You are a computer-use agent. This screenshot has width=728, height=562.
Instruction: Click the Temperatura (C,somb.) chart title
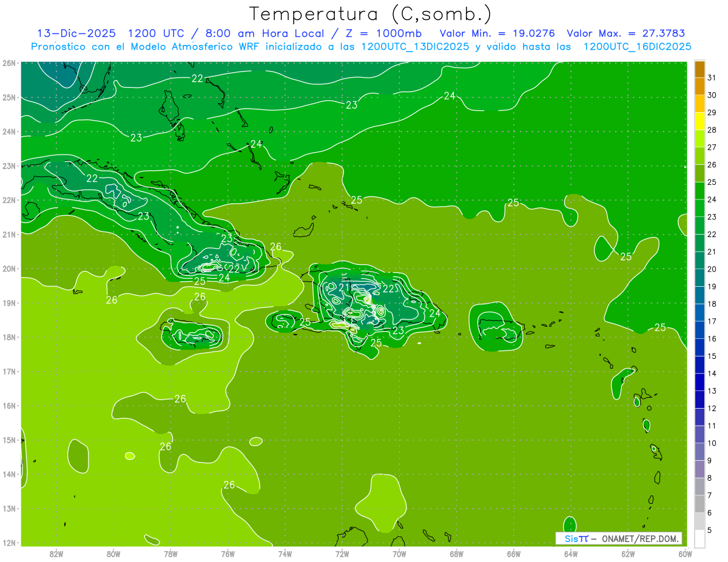pyautogui.click(x=371, y=15)
